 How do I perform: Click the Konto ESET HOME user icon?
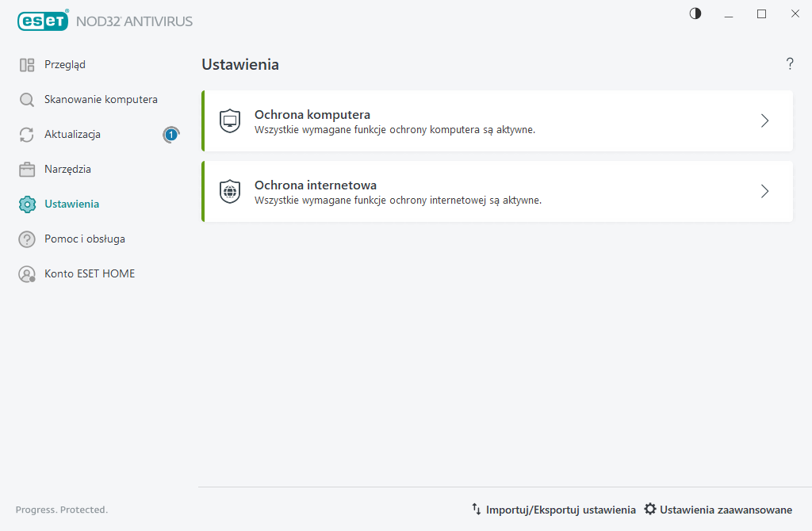tap(27, 274)
